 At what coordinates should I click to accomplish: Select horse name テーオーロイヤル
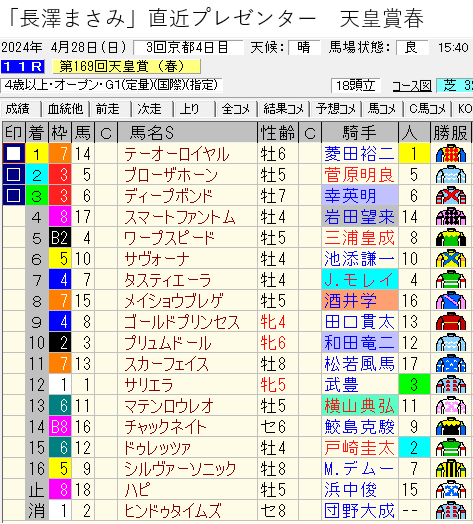(176, 154)
